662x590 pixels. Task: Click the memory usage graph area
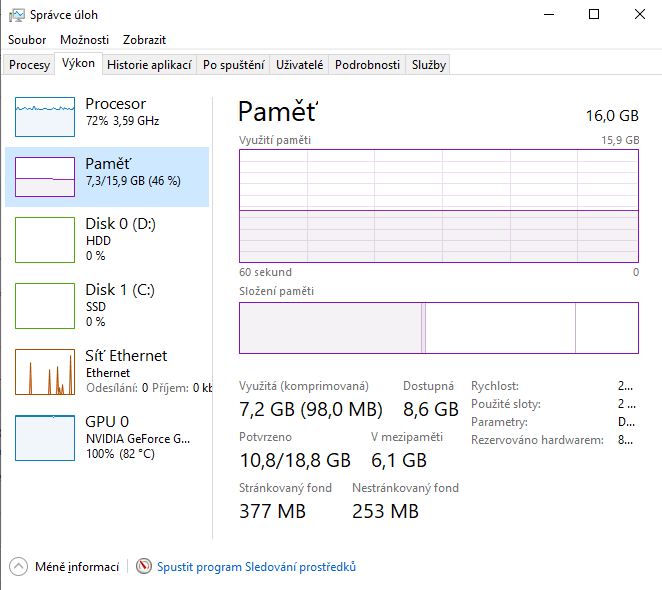(x=438, y=206)
